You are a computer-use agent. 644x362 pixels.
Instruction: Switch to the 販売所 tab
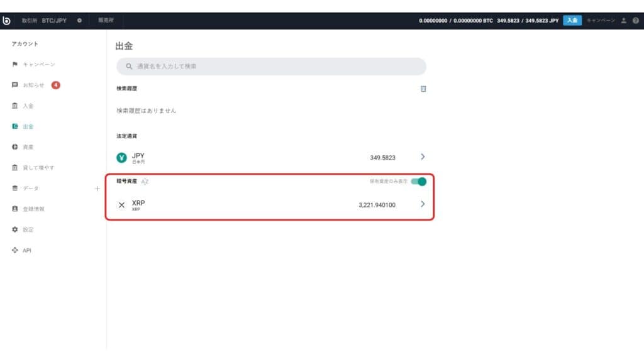click(x=106, y=20)
